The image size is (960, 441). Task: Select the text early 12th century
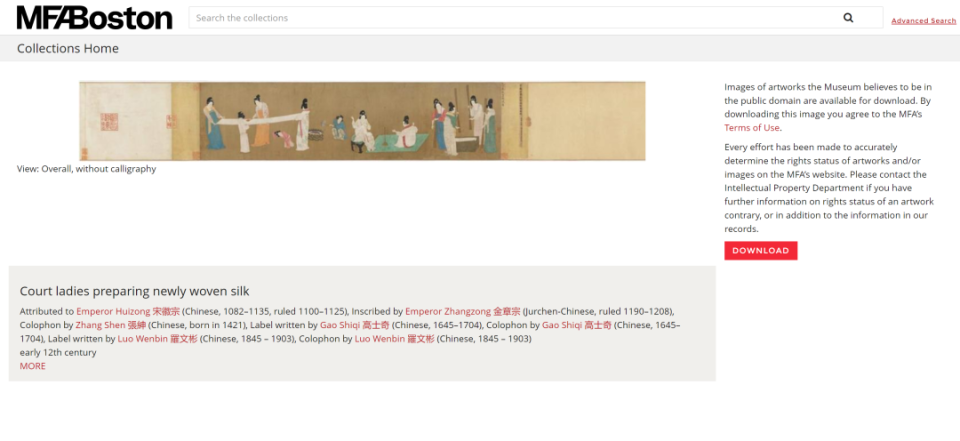58,352
